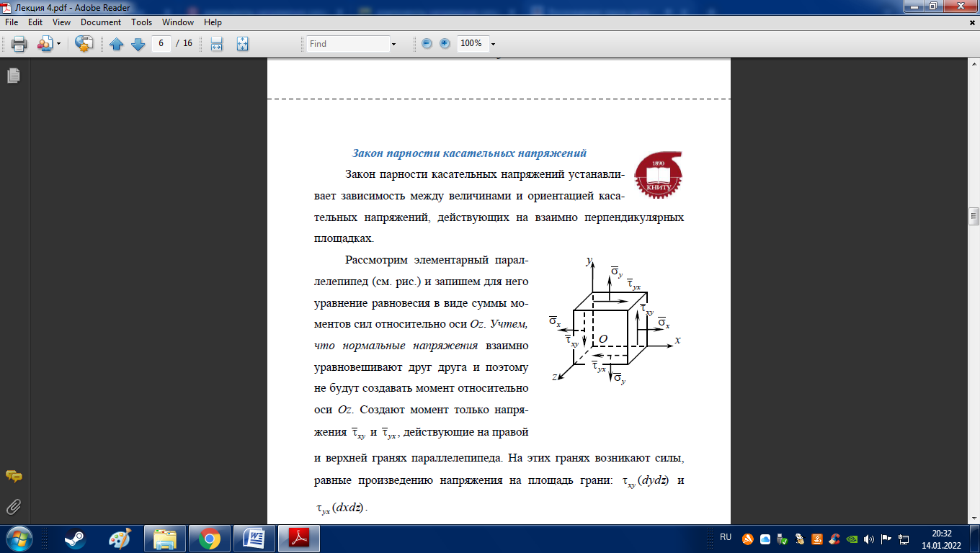The height and width of the screenshot is (553, 980).
Task: Open the Attachments paperclip panel icon
Action: 13,507
